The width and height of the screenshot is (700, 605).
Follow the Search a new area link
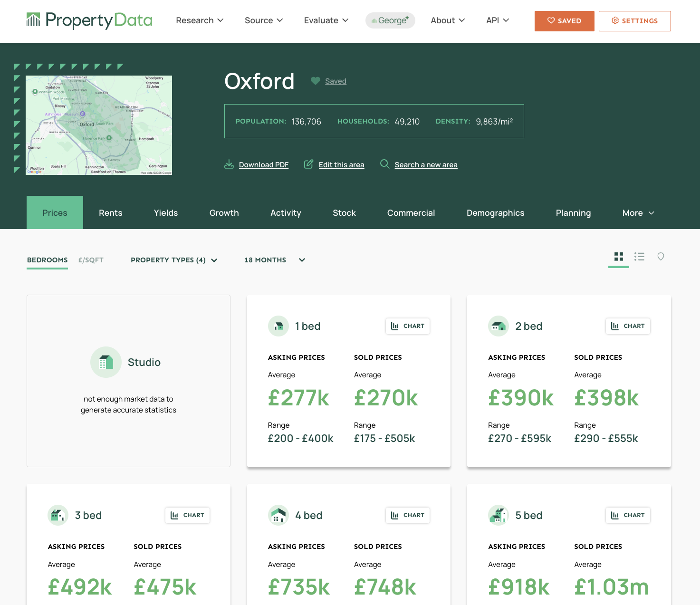coord(426,164)
